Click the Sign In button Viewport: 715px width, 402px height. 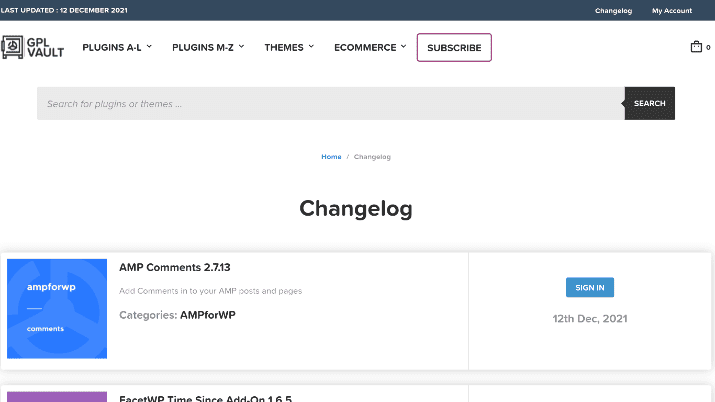590,287
